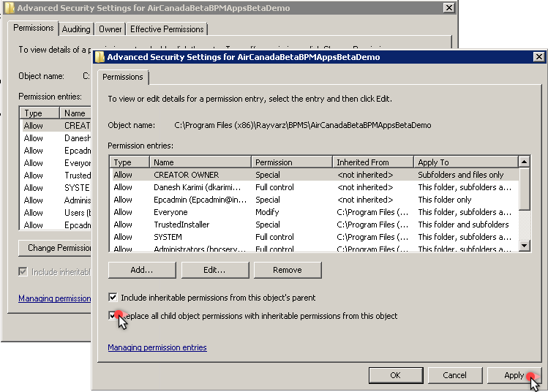Click the Remove button
The width and height of the screenshot is (548, 392).
pyautogui.click(x=288, y=270)
